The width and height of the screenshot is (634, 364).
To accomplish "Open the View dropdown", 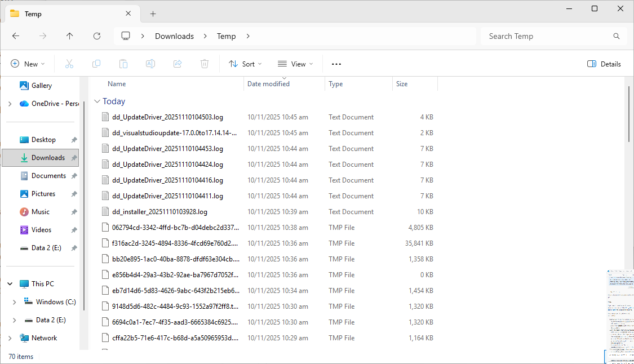I will point(295,64).
